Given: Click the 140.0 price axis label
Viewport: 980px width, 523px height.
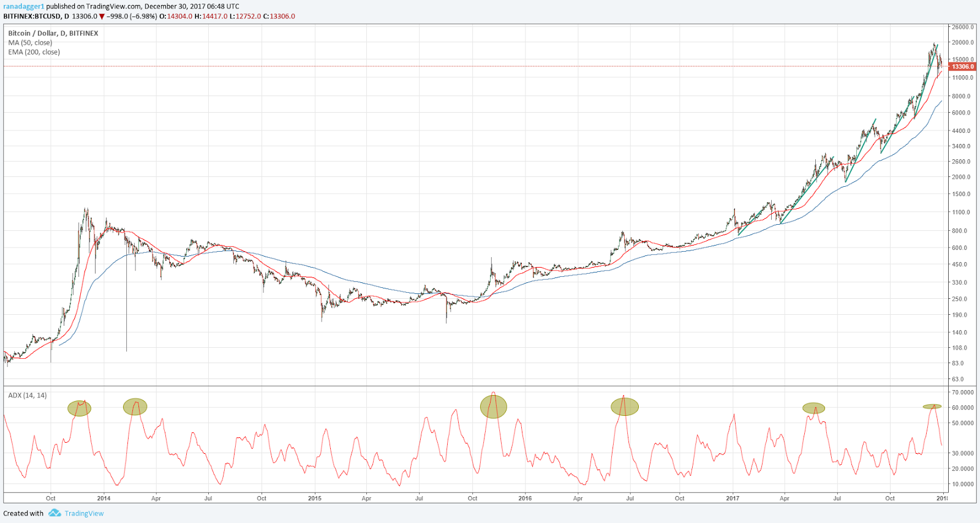Looking at the screenshot, I should click(x=959, y=333).
